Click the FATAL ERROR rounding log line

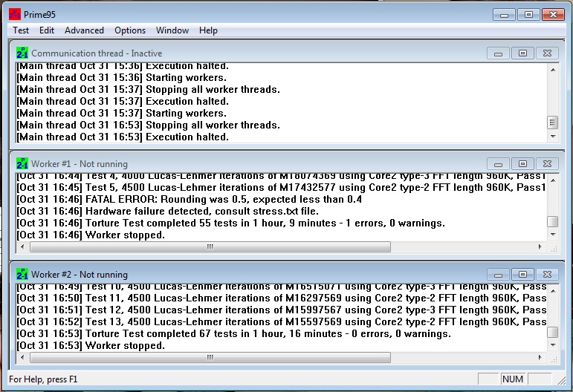coord(190,199)
